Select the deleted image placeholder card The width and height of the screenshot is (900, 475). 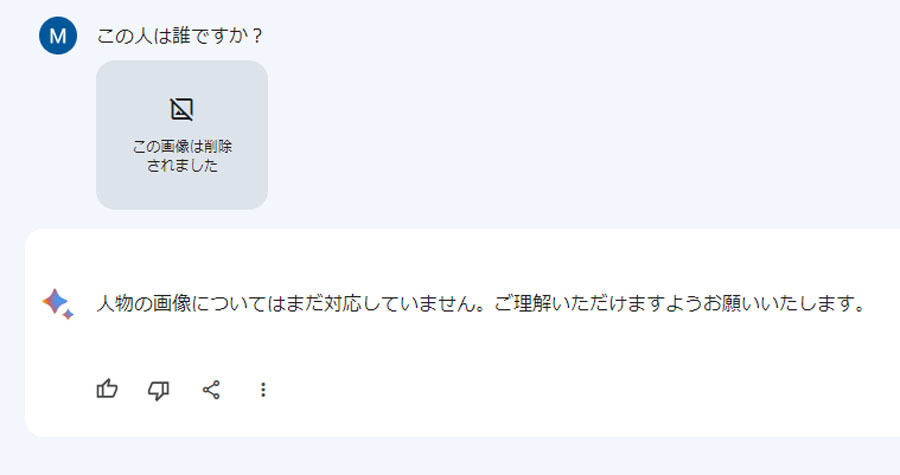(x=182, y=135)
